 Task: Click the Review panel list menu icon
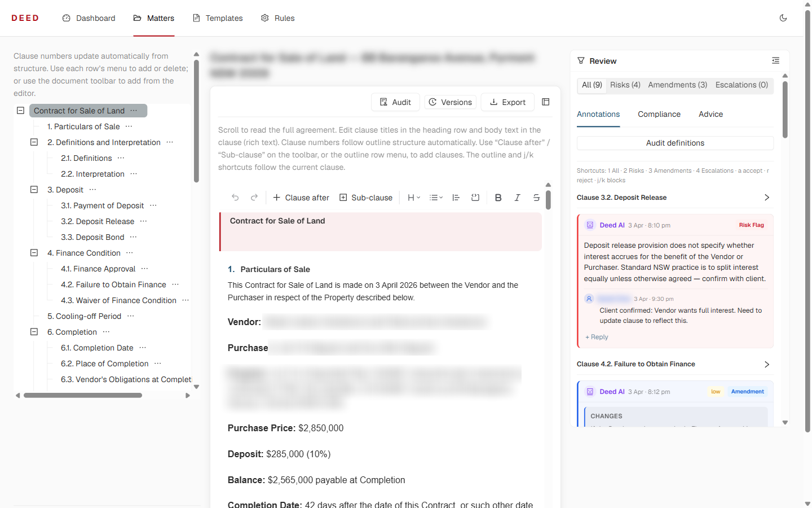click(776, 60)
